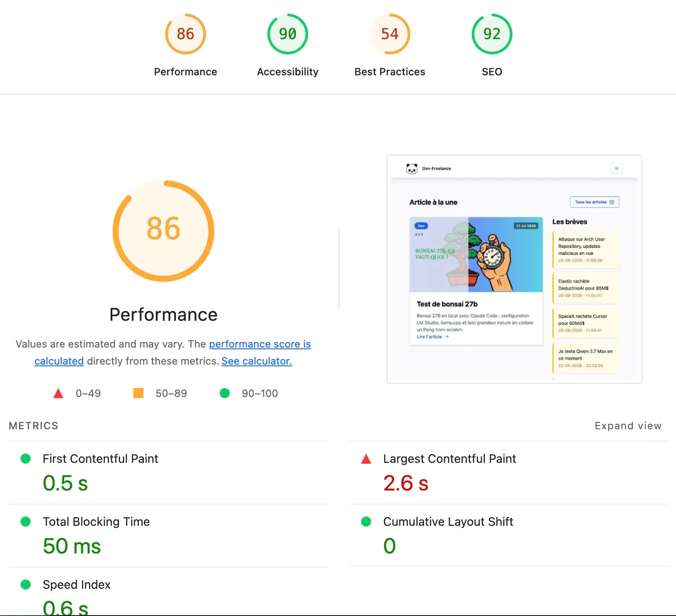Expand the First Contentful Paint metric

pyautogui.click(x=169, y=473)
